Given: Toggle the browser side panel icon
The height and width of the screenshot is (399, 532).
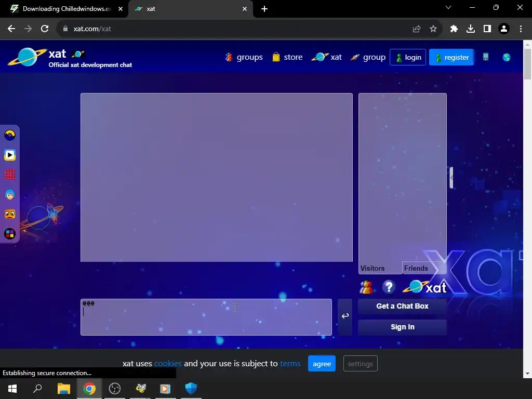Looking at the screenshot, I should click(487, 29).
